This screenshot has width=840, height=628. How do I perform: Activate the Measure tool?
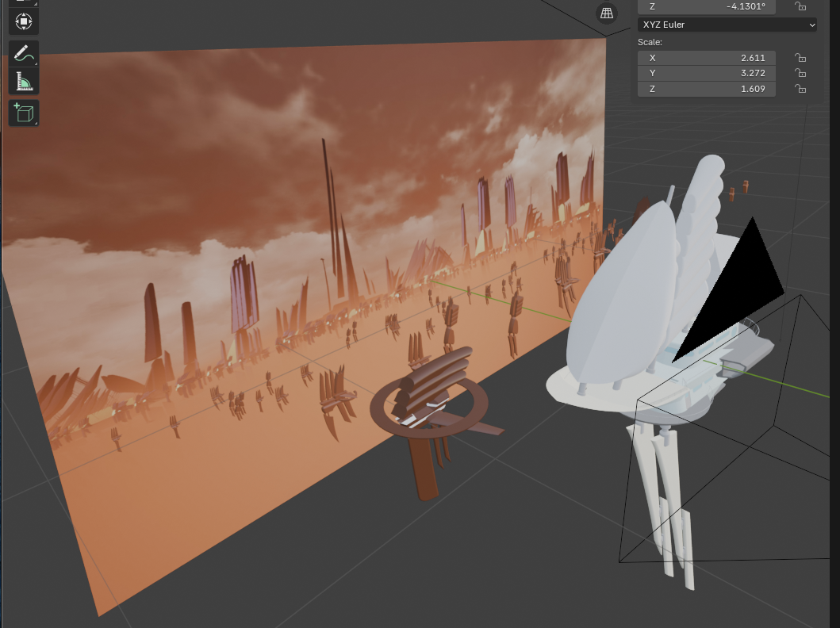pyautogui.click(x=23, y=81)
